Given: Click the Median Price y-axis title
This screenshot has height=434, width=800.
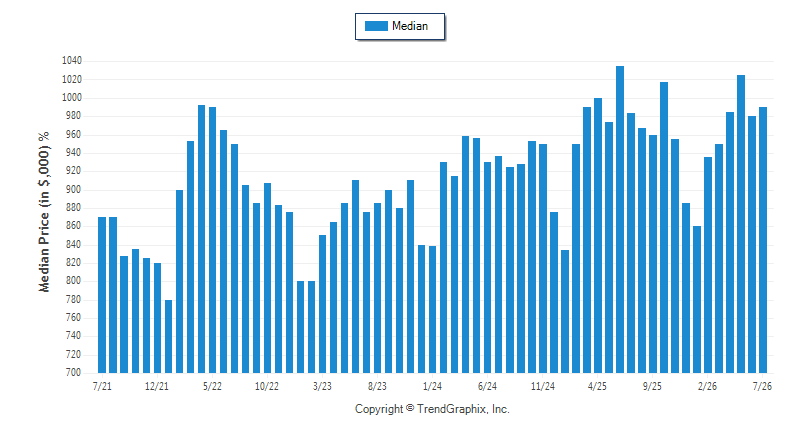Looking at the screenshot, I should (x=44, y=212).
